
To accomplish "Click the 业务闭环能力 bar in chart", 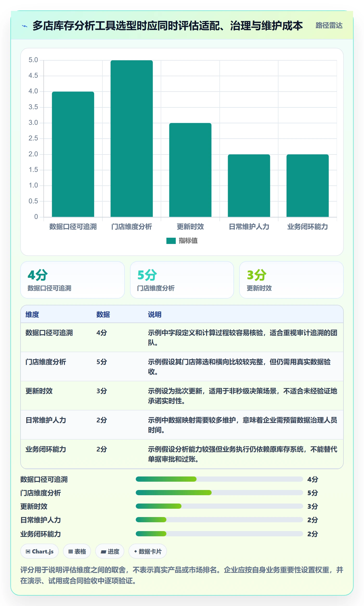I will point(308,186).
